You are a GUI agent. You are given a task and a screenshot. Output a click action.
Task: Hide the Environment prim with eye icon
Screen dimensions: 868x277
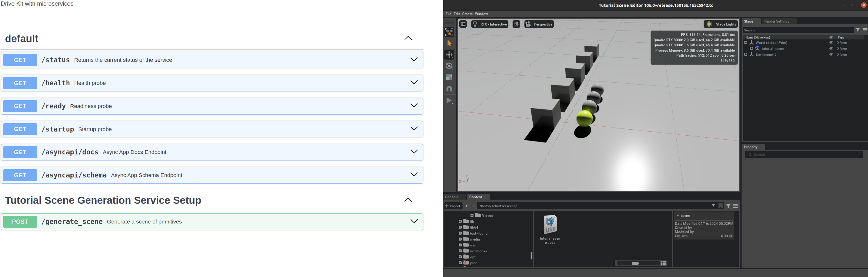coord(831,55)
